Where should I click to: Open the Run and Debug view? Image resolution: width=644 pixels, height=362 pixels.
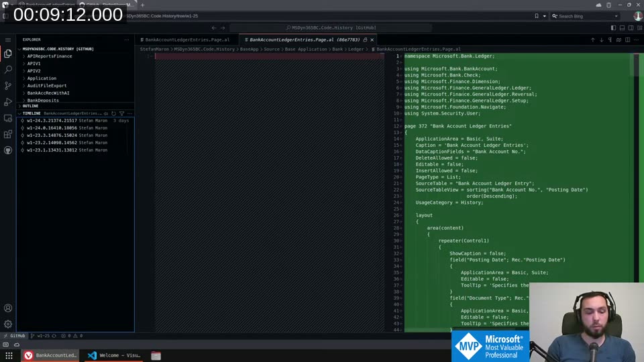tap(8, 102)
